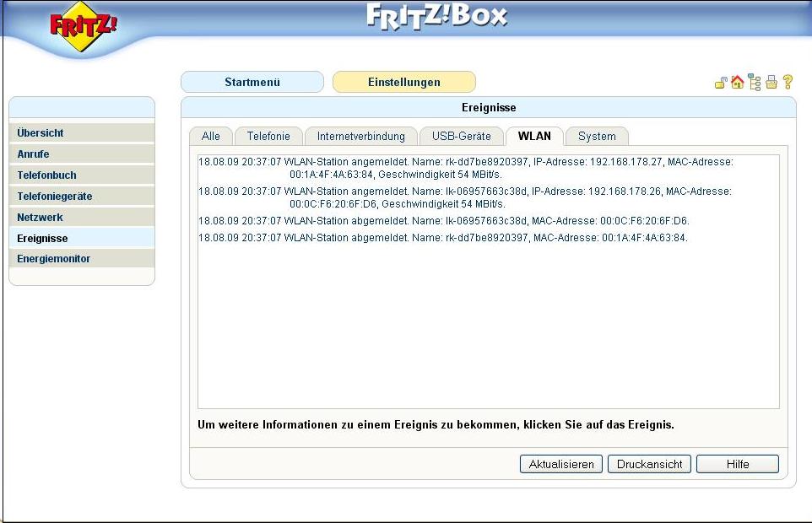
Task: Open Übersicht in the sidebar
Action: [x=82, y=133]
